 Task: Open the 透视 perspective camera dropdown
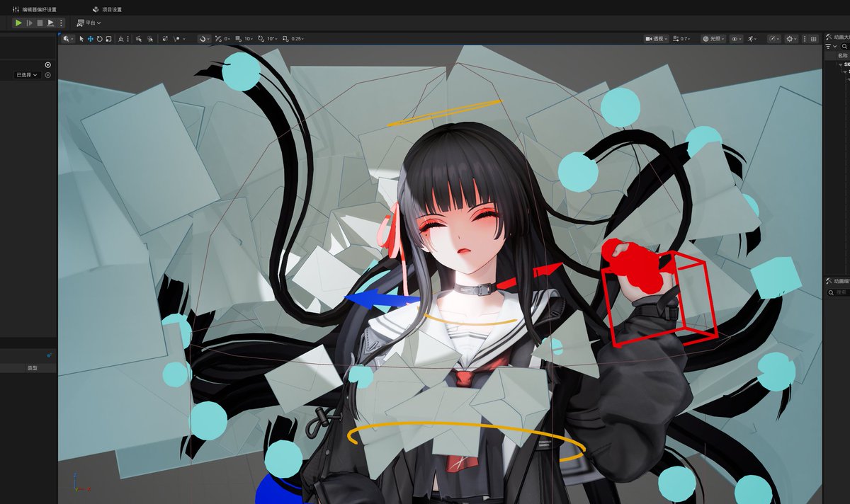(656, 39)
